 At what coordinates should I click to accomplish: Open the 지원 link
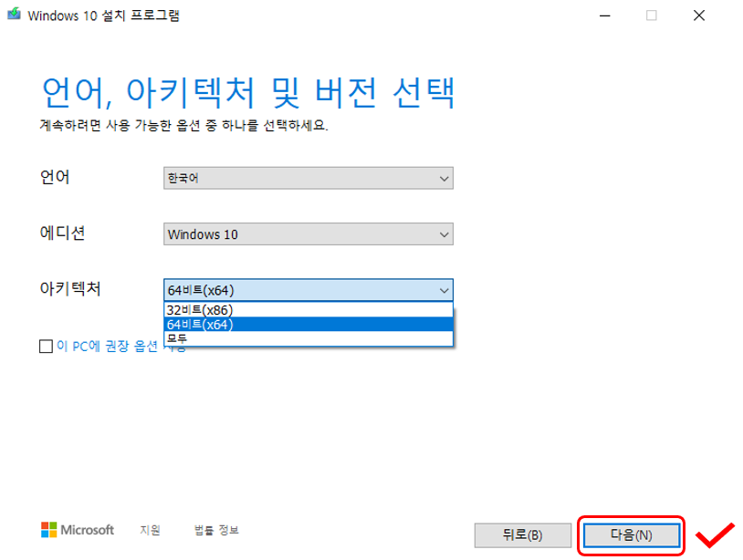151,530
